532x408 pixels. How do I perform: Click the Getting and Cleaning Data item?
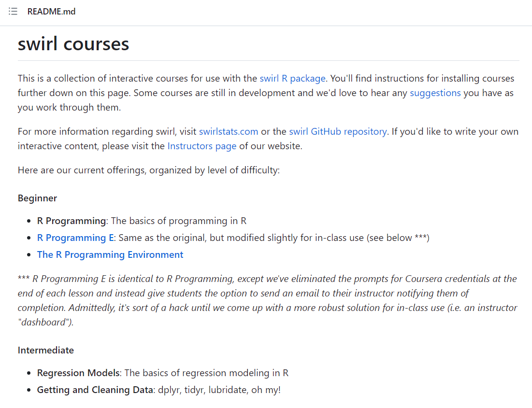tap(95, 390)
